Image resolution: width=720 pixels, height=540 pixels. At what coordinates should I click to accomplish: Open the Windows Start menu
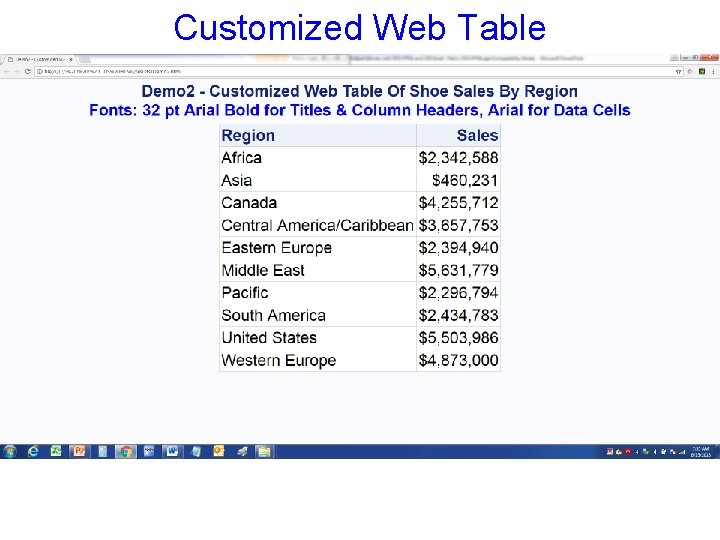pos(10,451)
